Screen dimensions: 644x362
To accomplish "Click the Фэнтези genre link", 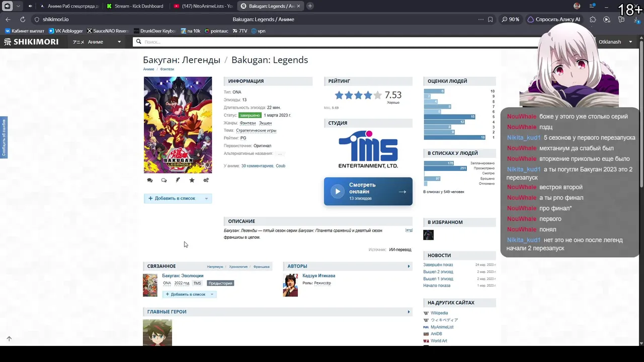I will click(248, 123).
